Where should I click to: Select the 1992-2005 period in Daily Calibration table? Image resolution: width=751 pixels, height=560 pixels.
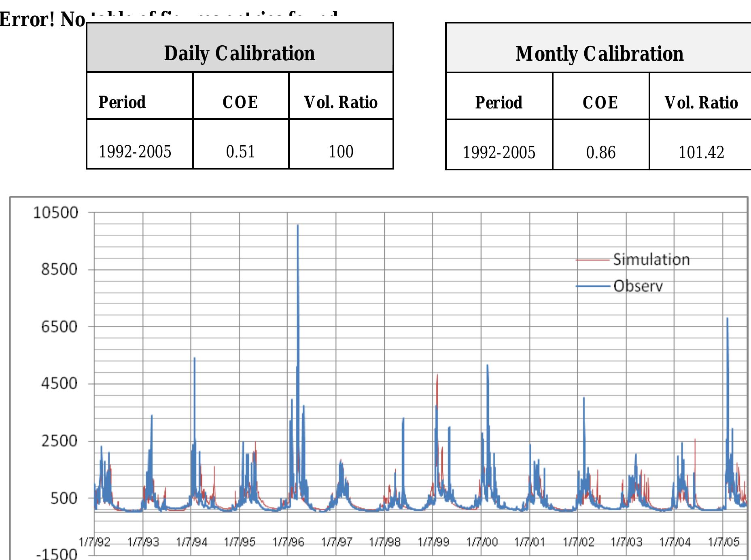(135, 152)
